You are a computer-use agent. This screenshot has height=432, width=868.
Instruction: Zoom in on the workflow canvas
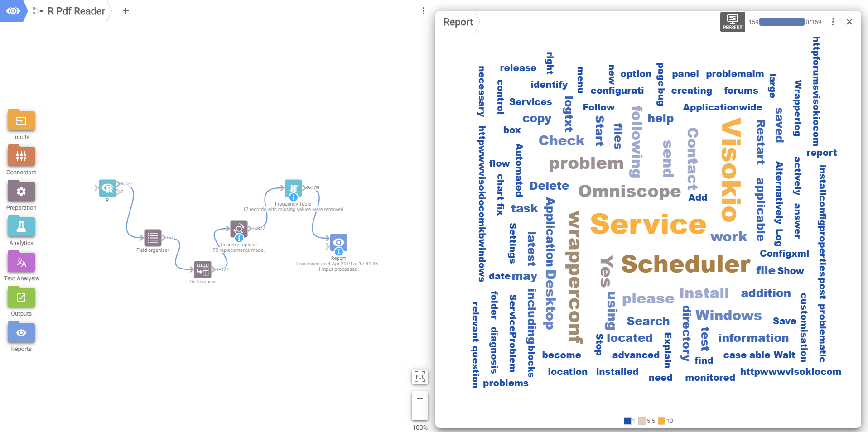click(x=420, y=398)
